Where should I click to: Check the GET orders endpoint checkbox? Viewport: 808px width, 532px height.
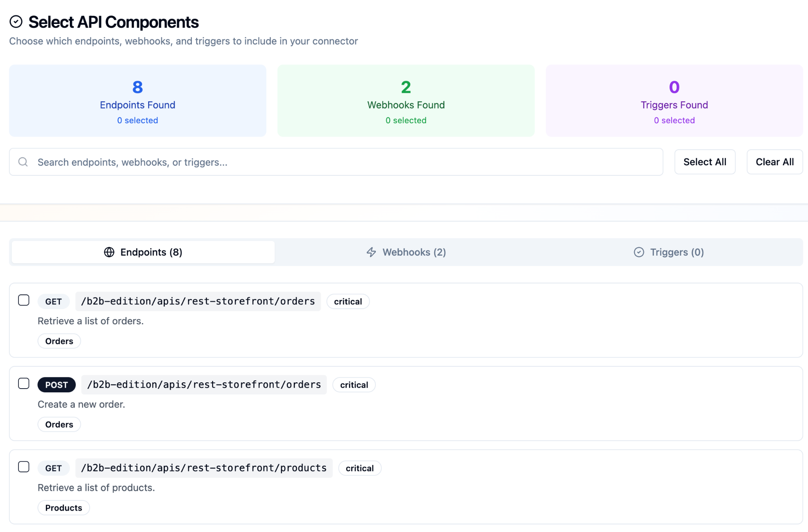tap(24, 300)
